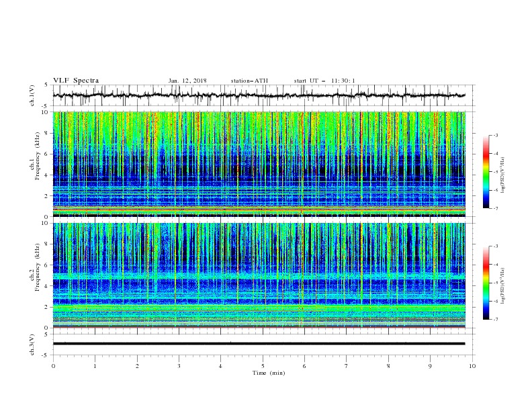The height and width of the screenshot is (411, 532).
Task: Click the 'Time (min)' x-axis label
Action: point(269,373)
